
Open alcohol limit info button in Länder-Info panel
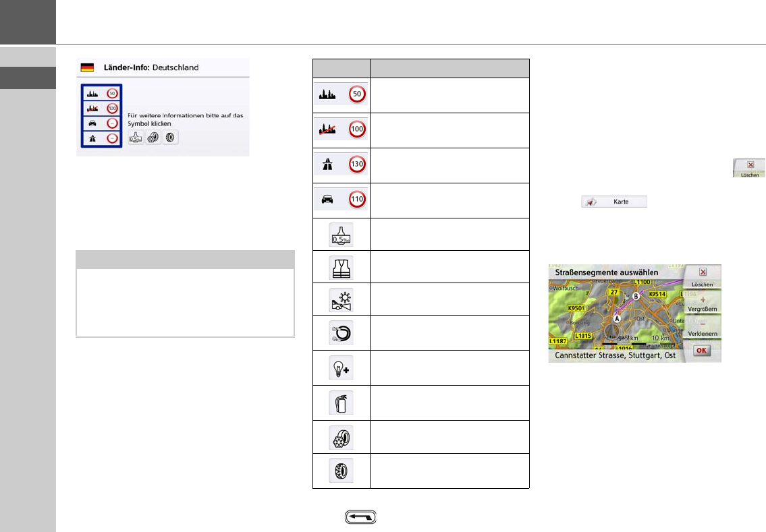(x=136, y=138)
